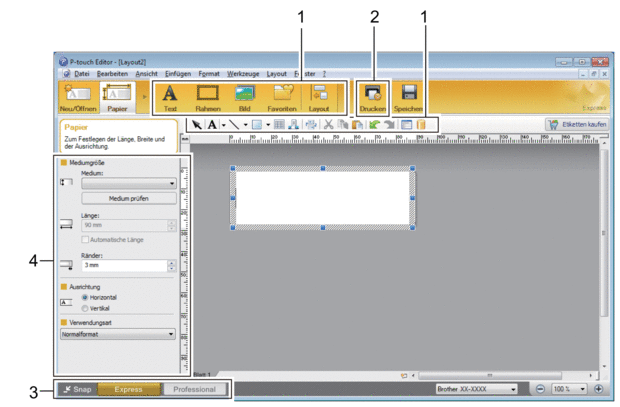The height and width of the screenshot is (407, 620).
Task: Open the Neu/Öffnen panel
Action: (78, 97)
